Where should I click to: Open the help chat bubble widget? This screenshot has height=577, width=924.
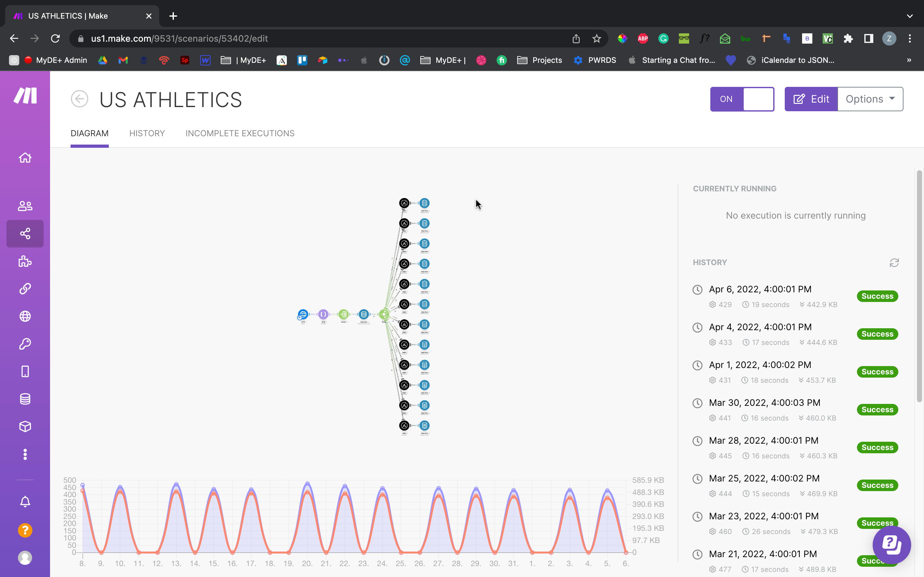click(x=891, y=544)
